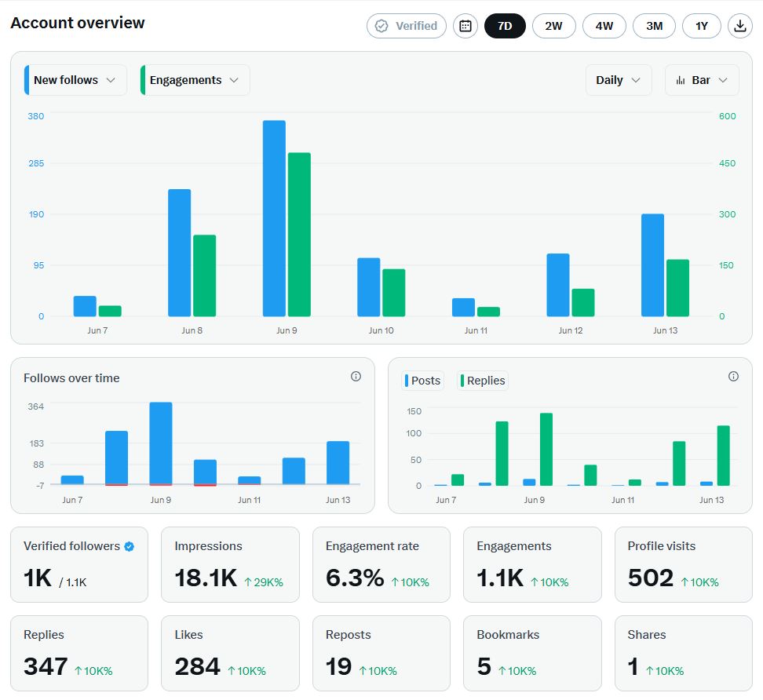Open the Engagement rate 6.3% card
Viewport: 763px width, 700px height.
point(381,564)
